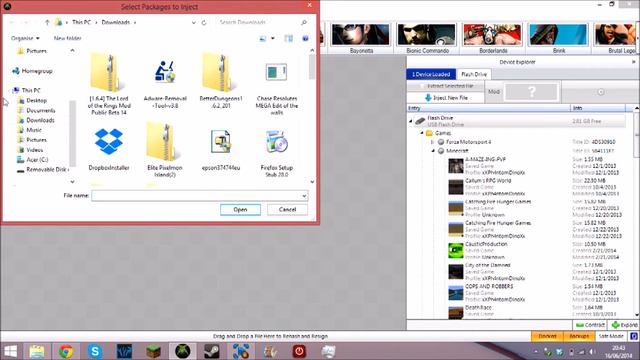Click the up-folder arrow in file dialog
This screenshot has width=640, height=360.
[x=47, y=22]
